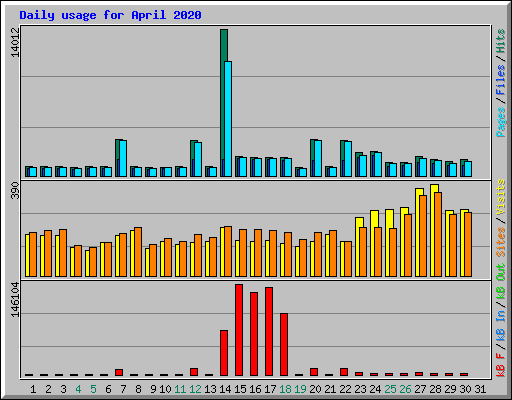Click the 'Sites' legend label
The width and height of the screenshot is (512, 400).
[x=501, y=242]
